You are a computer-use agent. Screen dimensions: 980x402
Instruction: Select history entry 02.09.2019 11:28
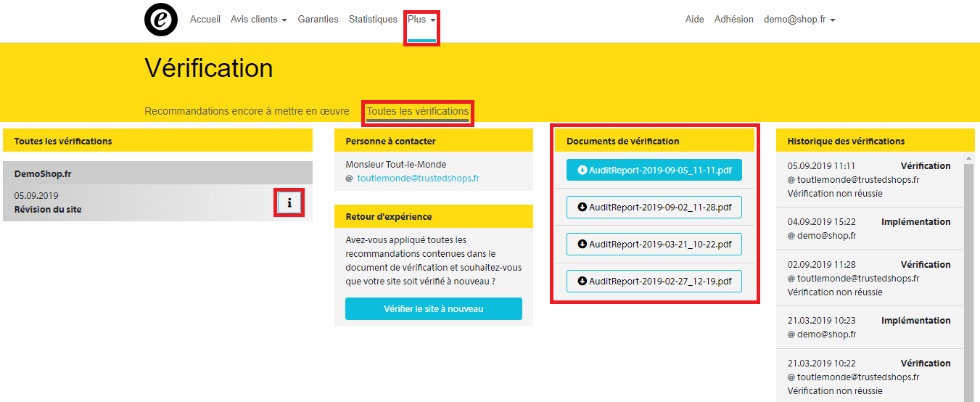[869, 278]
